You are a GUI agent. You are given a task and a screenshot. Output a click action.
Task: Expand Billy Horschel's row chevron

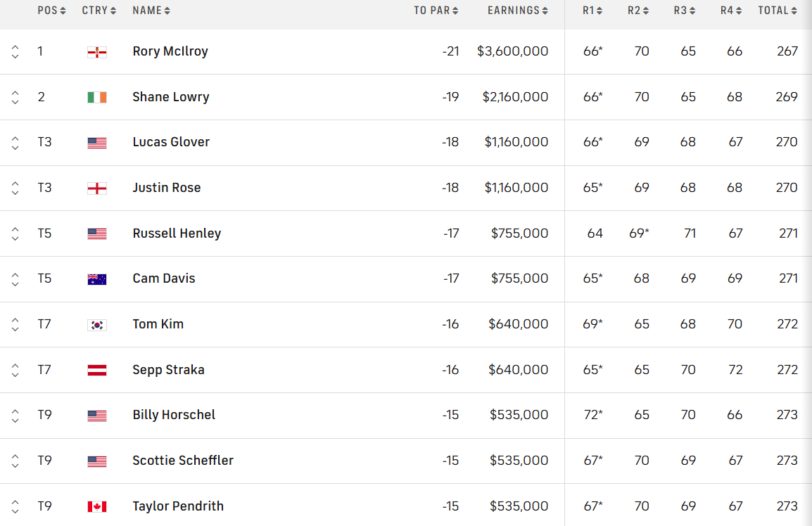15,416
